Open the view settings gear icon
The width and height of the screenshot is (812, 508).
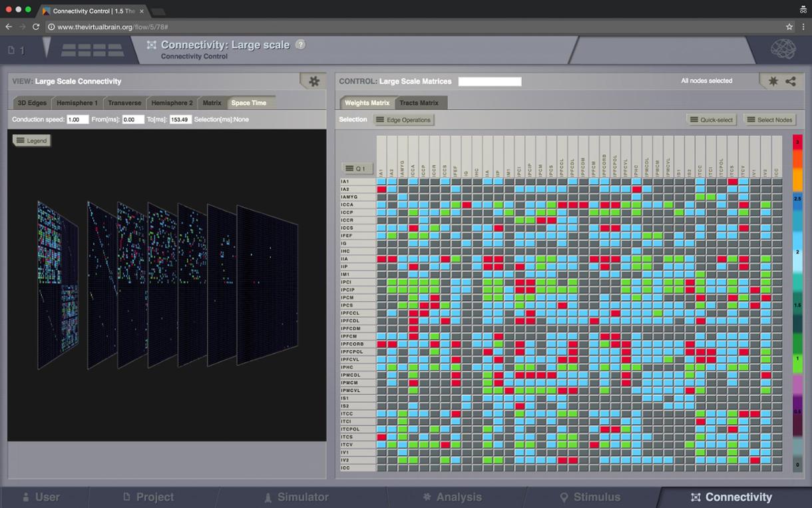313,81
